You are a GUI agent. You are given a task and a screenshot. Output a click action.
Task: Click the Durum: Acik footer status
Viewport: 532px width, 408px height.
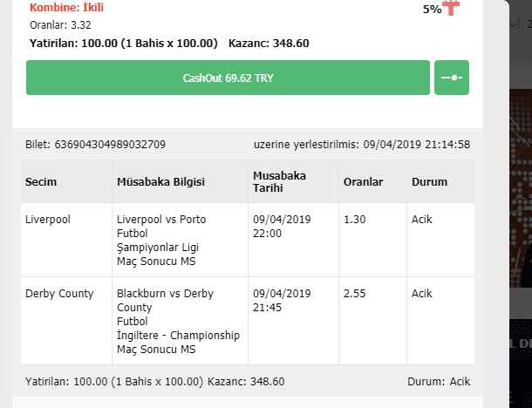(439, 382)
